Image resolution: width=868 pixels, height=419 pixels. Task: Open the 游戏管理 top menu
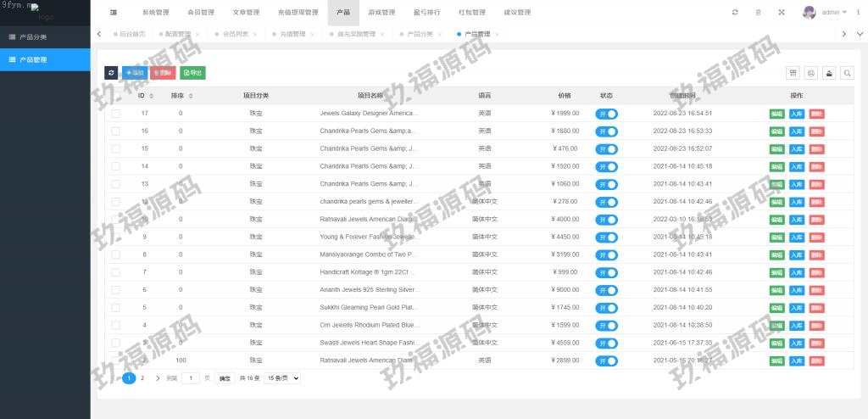point(381,13)
